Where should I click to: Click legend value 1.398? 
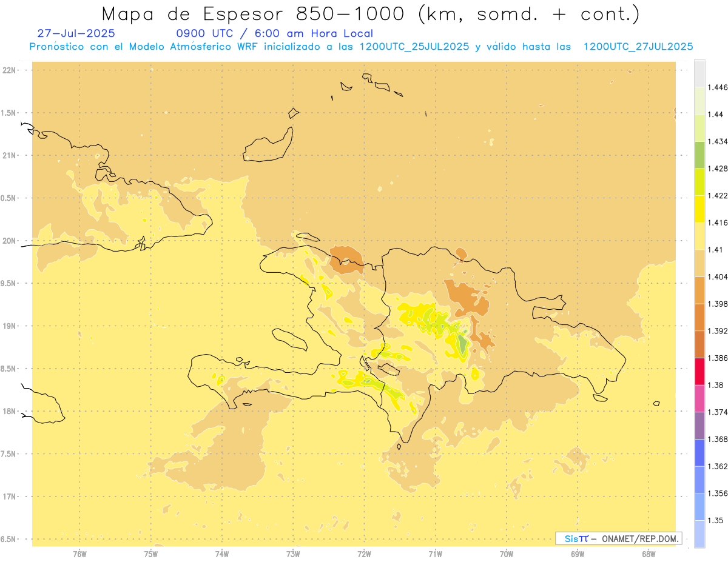pos(718,304)
